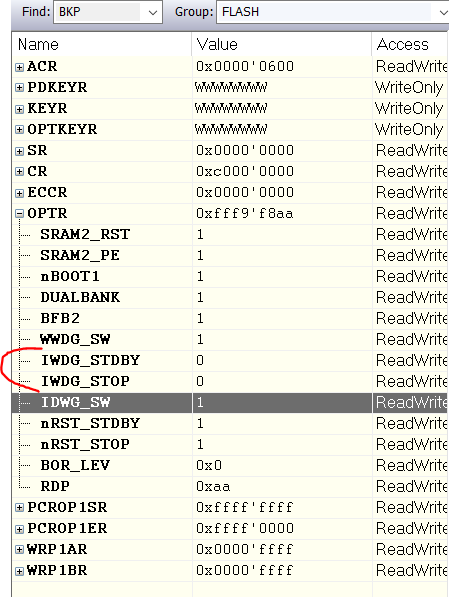Select the SRAM2_RST bit field
The width and height of the screenshot is (449, 597).
(85, 234)
